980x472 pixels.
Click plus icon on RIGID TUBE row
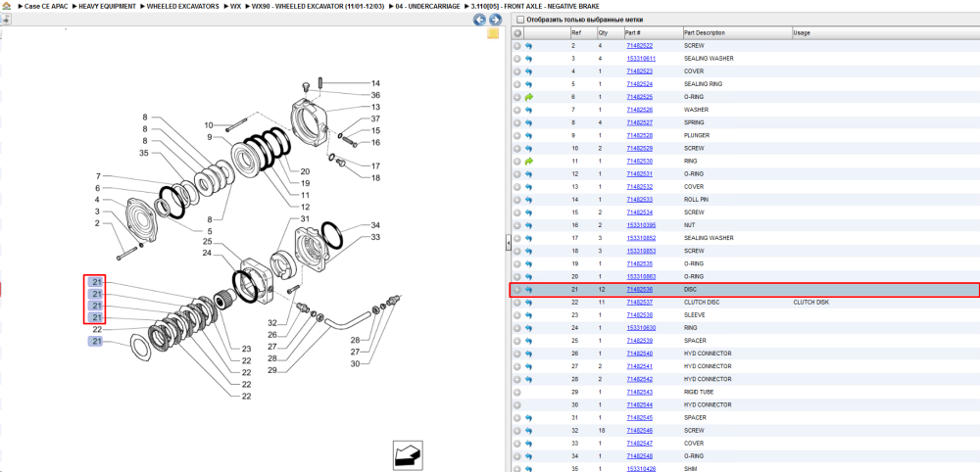tap(516, 392)
